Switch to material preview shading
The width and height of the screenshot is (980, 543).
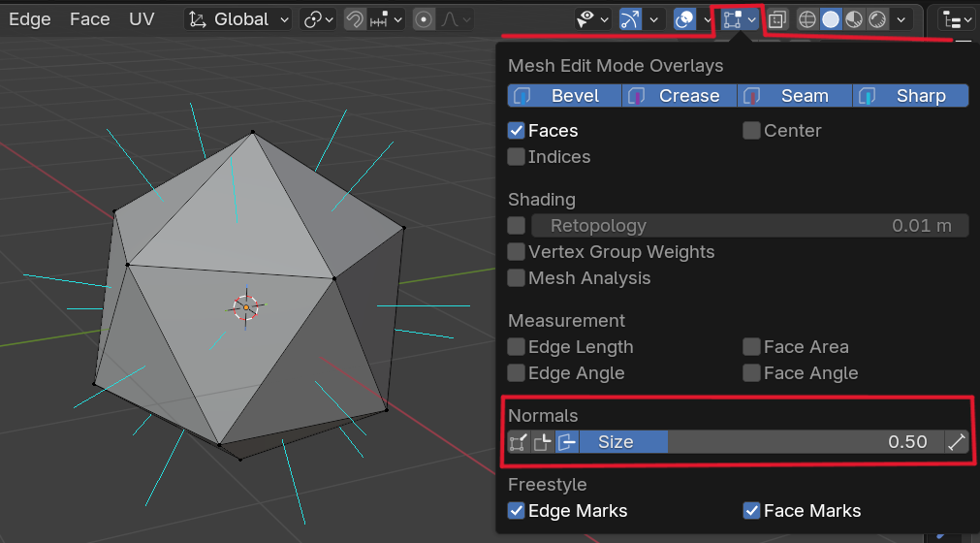click(854, 19)
